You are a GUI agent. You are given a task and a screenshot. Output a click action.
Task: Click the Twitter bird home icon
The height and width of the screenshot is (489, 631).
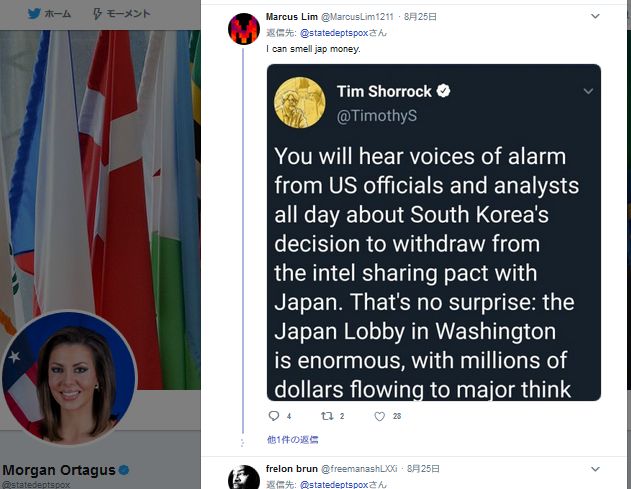(34, 14)
